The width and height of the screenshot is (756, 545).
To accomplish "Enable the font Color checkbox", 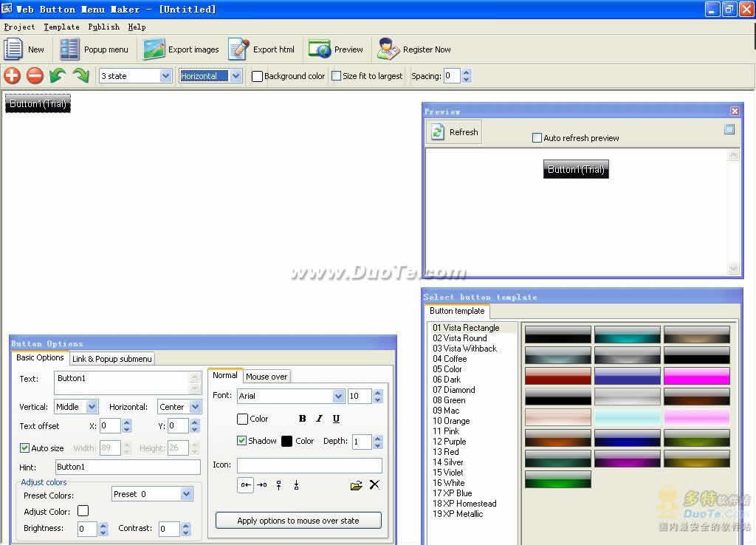I will tap(242, 419).
